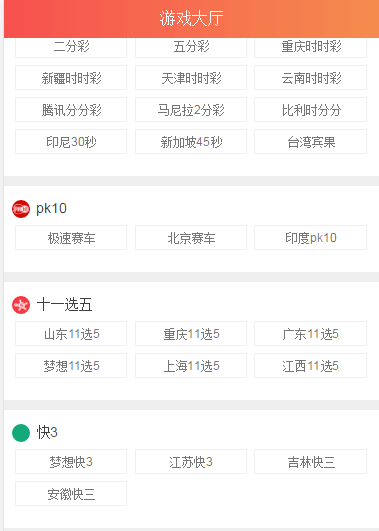Open 新加坡45秒 game
The height and width of the screenshot is (531, 379).
[191, 142]
